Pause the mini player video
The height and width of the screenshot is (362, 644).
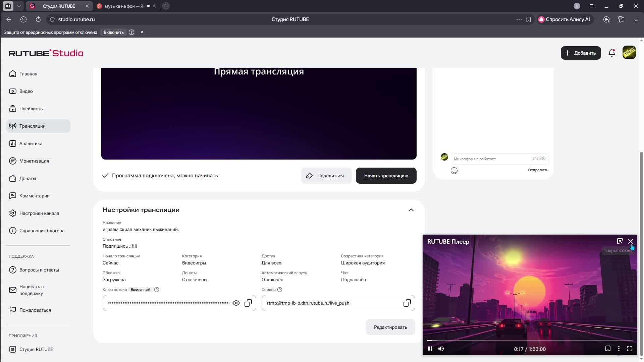(430, 349)
